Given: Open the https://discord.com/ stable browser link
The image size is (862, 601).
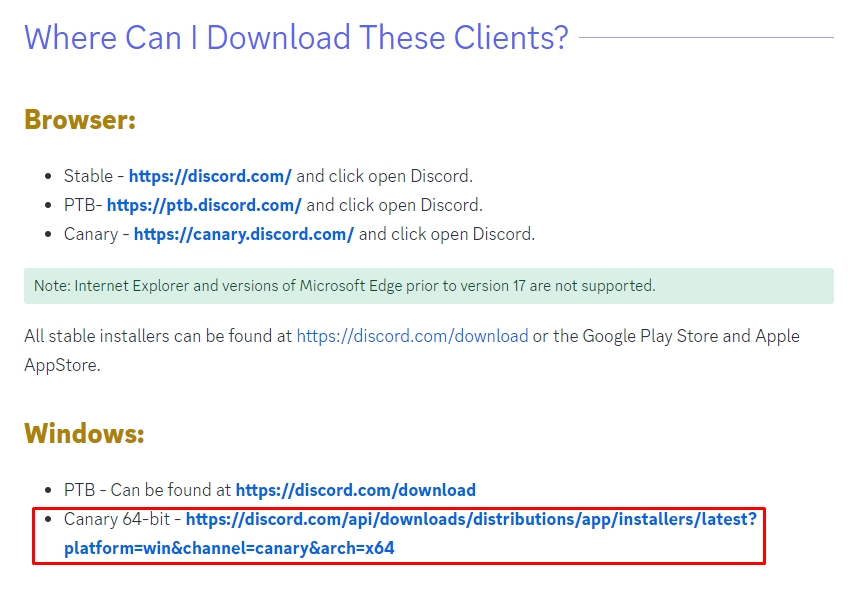Looking at the screenshot, I should click(210, 176).
